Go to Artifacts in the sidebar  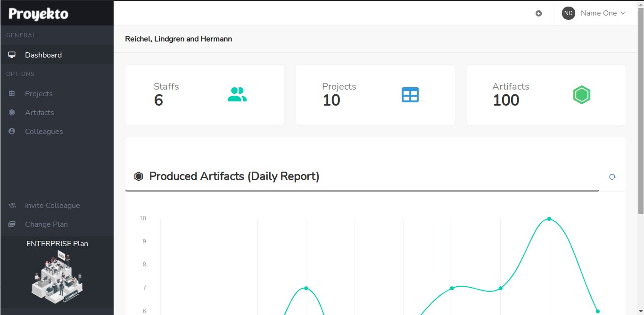(x=57, y=112)
